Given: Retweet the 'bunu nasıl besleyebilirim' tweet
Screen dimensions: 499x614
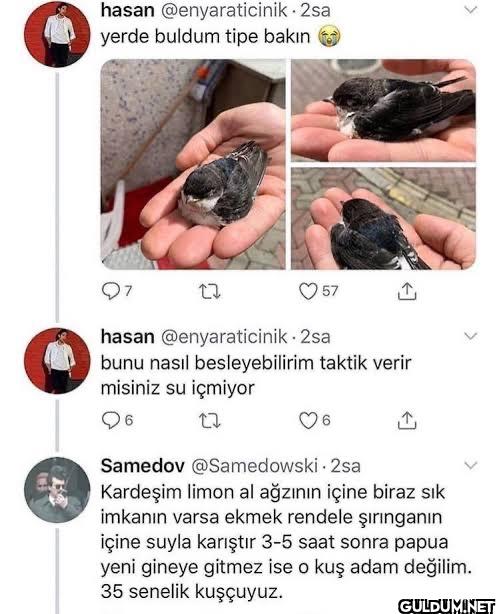Looking at the screenshot, I should point(210,421).
